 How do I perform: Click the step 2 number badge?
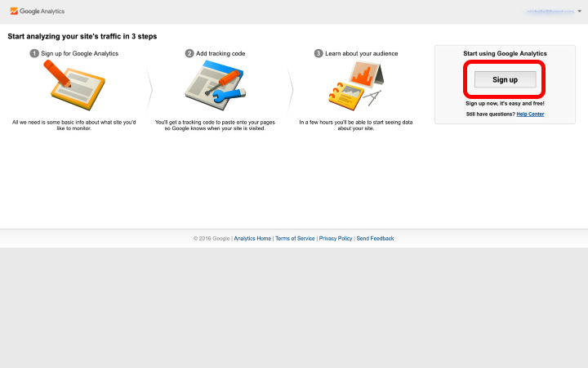[189, 53]
